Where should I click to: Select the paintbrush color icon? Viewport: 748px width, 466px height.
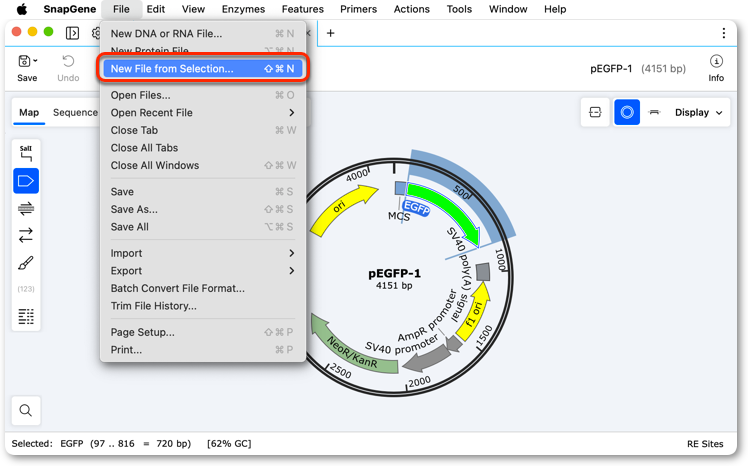pos(26,263)
